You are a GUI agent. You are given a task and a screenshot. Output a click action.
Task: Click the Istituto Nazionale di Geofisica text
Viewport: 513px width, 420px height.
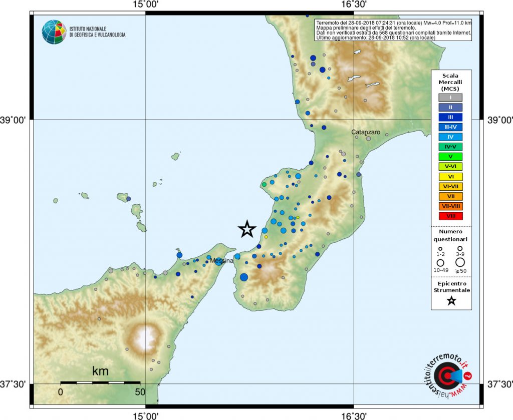pos(98,32)
